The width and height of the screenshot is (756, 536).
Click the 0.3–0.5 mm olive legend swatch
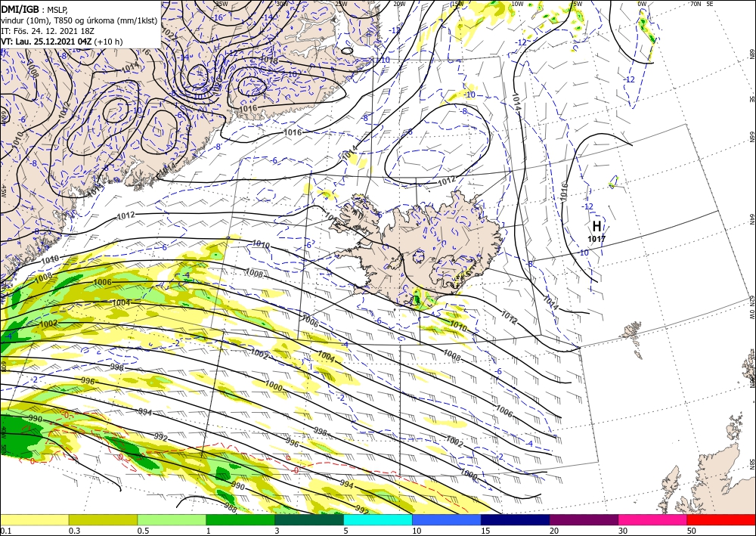[x=103, y=519]
